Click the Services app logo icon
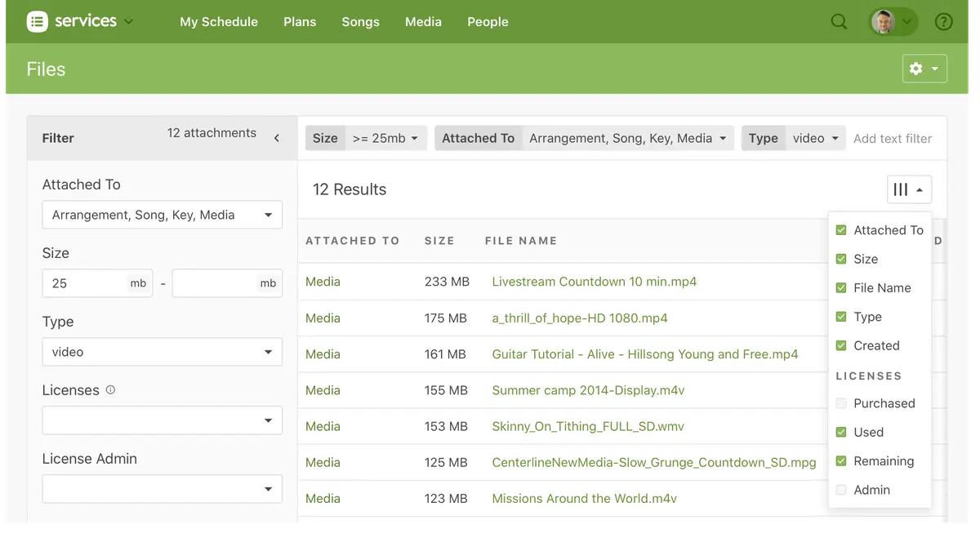This screenshot has height=538, width=980. tap(38, 22)
